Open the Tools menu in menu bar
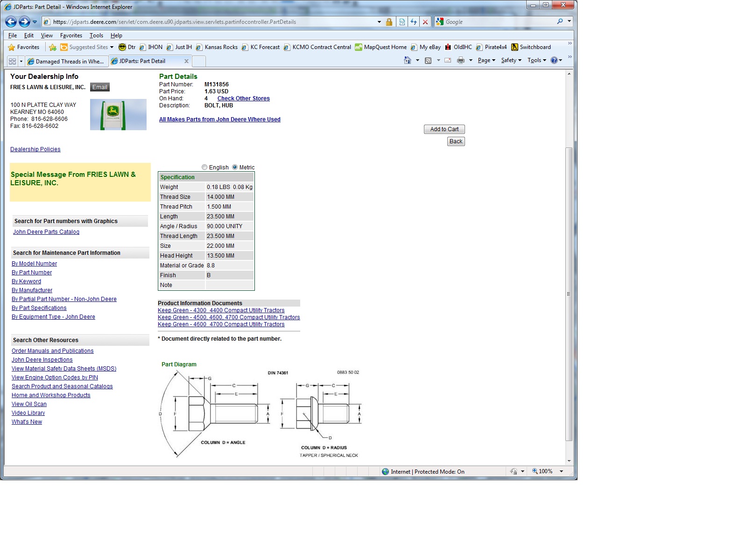 (x=96, y=35)
